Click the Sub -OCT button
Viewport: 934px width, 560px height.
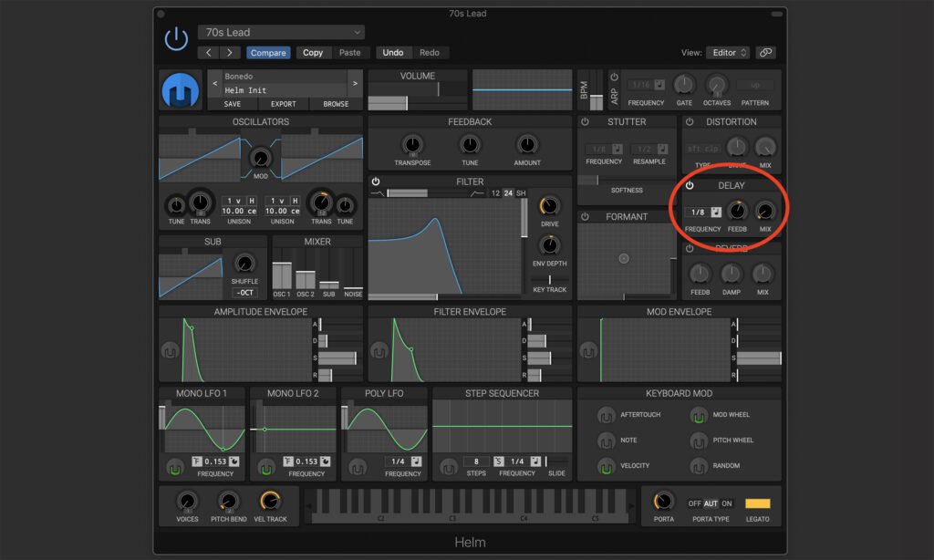click(x=244, y=293)
